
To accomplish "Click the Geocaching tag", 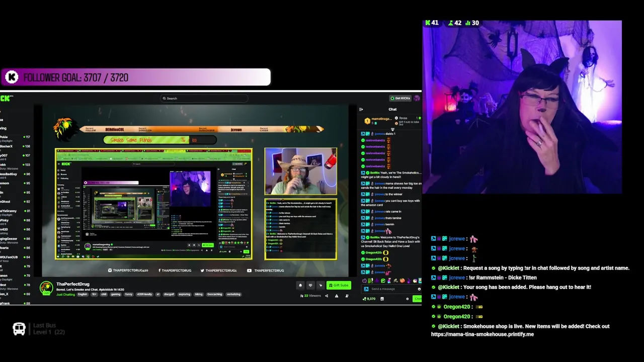I will (x=214, y=295).
